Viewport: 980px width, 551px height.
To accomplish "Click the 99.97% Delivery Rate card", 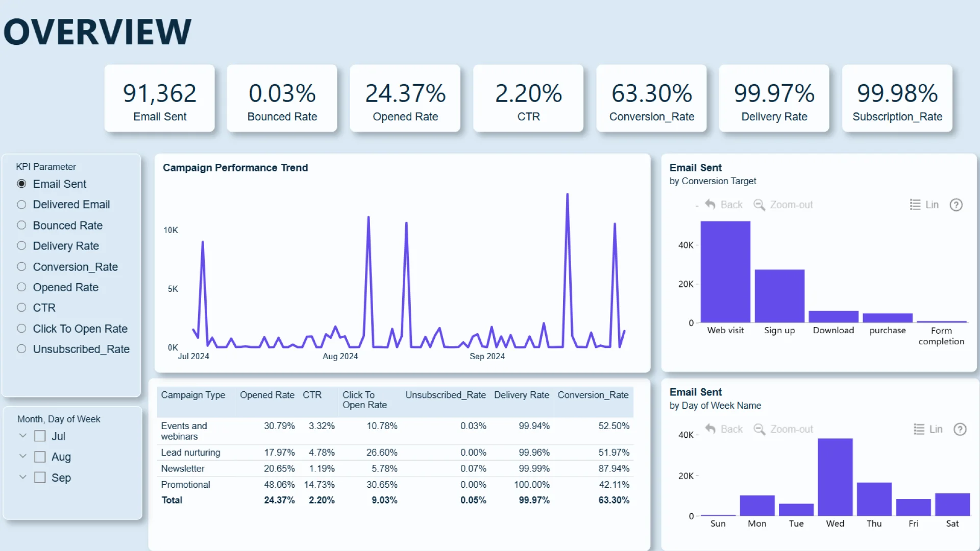I will coord(774,98).
